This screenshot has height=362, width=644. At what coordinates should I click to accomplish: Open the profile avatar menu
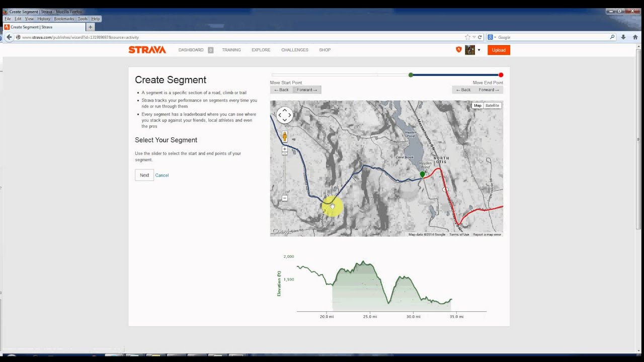coord(470,50)
